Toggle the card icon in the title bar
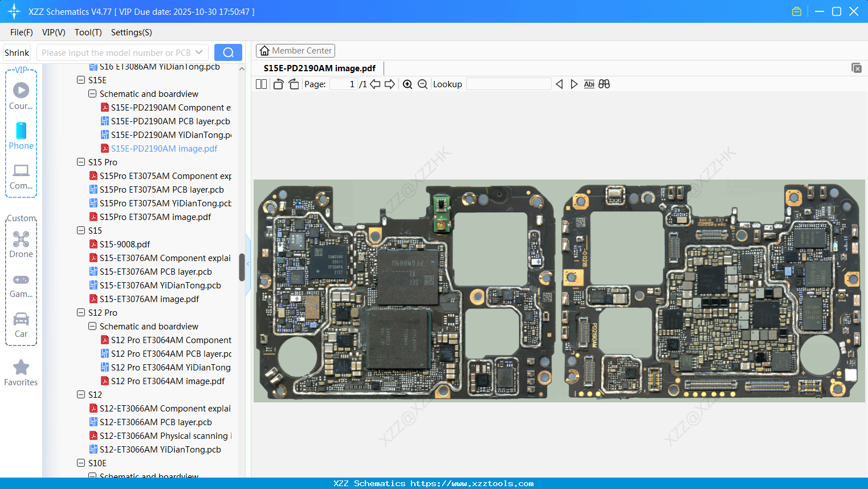The image size is (868, 489). pyautogui.click(x=796, y=11)
